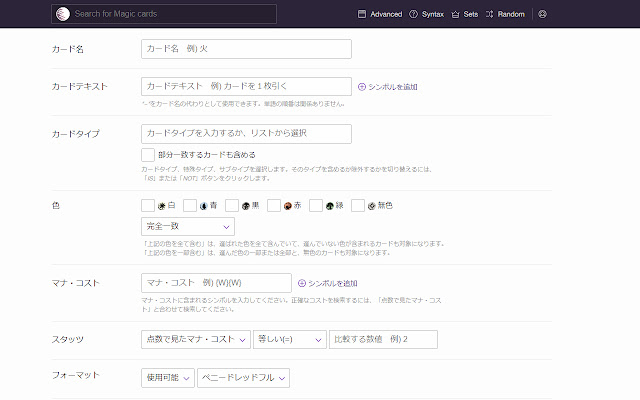Click the blue mana symbol icon

click(204, 206)
